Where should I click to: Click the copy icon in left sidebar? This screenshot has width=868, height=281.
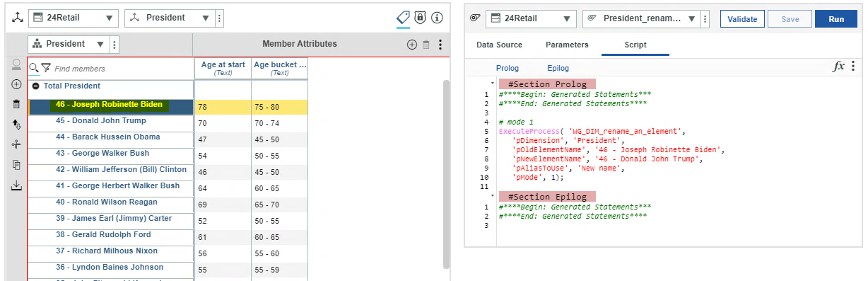pyautogui.click(x=16, y=165)
